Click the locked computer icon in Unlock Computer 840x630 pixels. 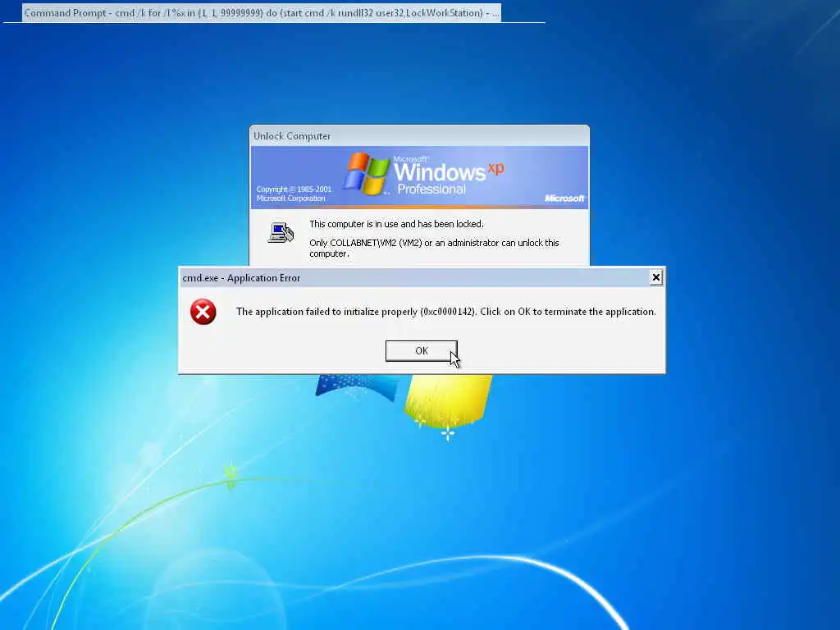tap(281, 232)
